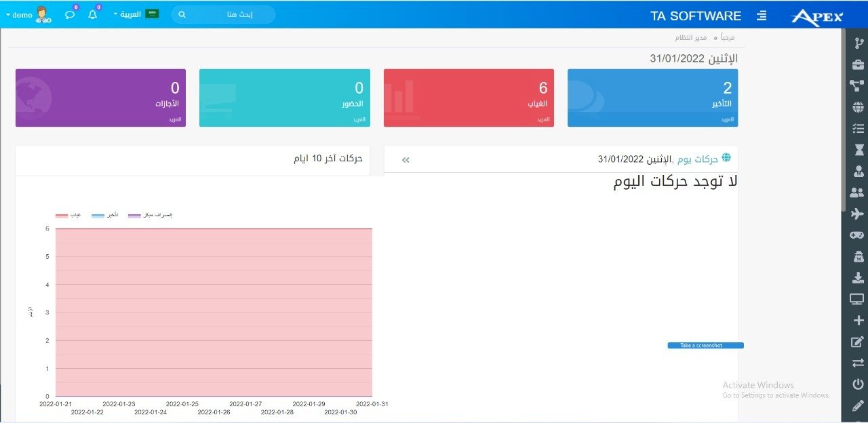Open the chat messages bubble icon

[x=70, y=14]
